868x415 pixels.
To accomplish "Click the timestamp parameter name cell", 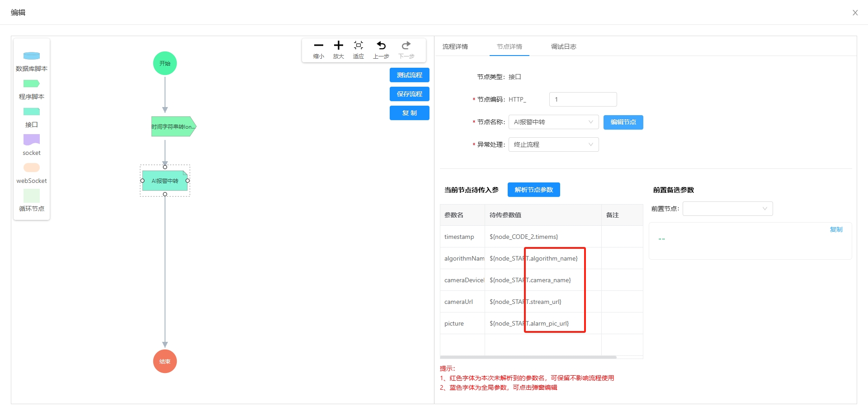I will pos(462,237).
